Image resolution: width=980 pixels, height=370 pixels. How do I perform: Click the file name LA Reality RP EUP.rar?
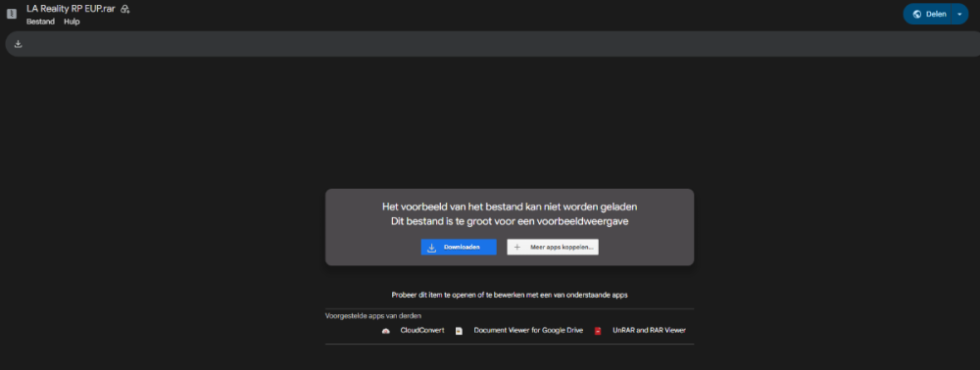pos(71,10)
